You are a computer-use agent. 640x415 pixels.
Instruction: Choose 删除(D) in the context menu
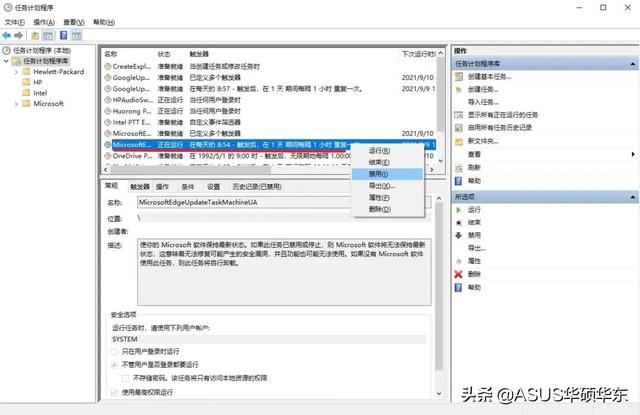pos(387,209)
